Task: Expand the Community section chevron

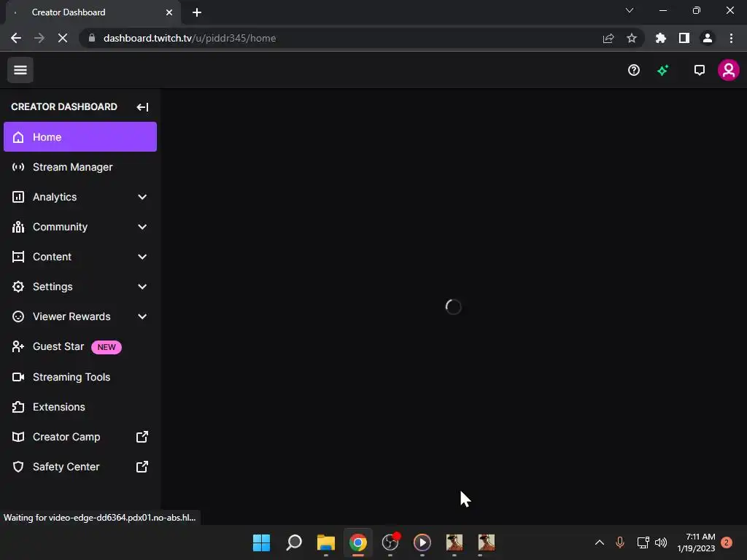Action: pyautogui.click(x=142, y=227)
